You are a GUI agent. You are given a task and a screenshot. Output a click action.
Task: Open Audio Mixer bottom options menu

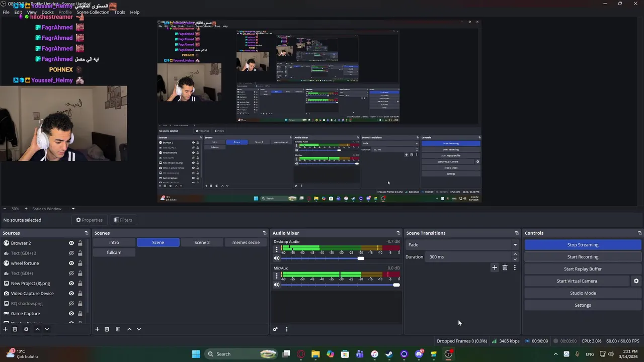pyautogui.click(x=287, y=329)
